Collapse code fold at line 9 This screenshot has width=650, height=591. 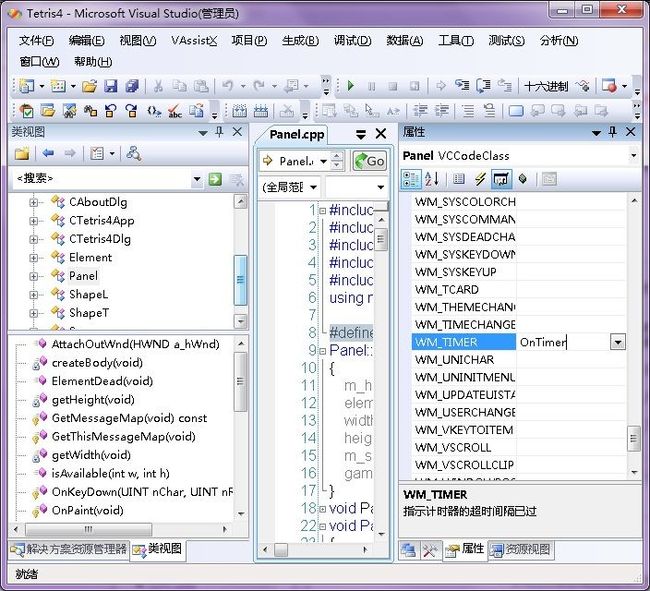pos(323,351)
